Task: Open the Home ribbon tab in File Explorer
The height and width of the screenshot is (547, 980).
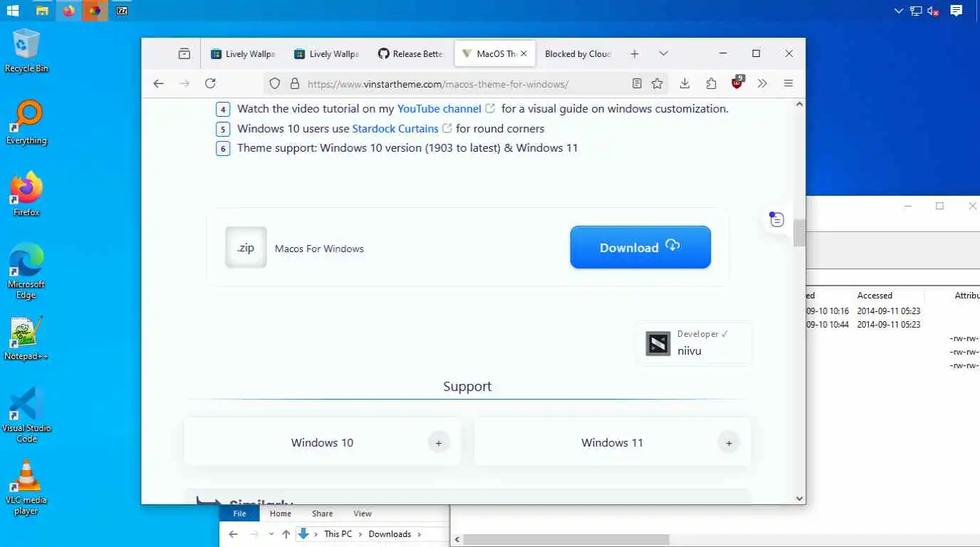Action: click(280, 514)
